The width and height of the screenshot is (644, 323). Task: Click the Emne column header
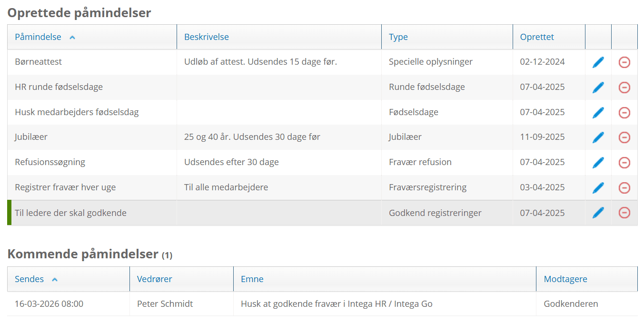point(252,279)
